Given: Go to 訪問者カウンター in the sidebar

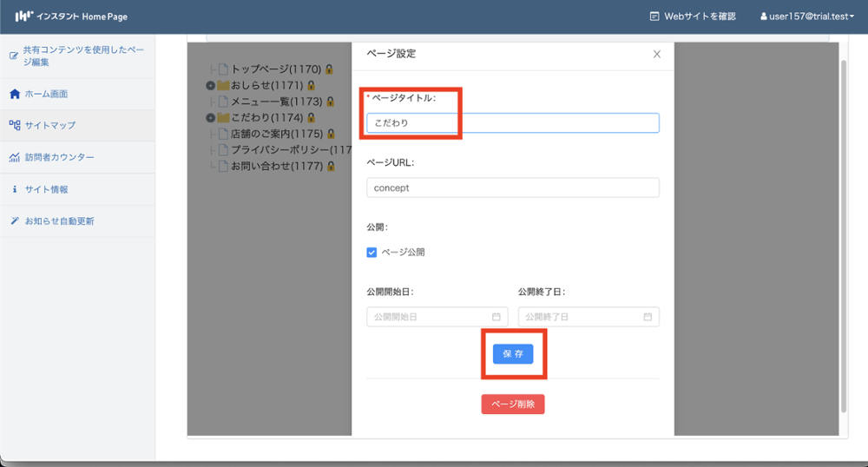Looking at the screenshot, I should (59, 157).
